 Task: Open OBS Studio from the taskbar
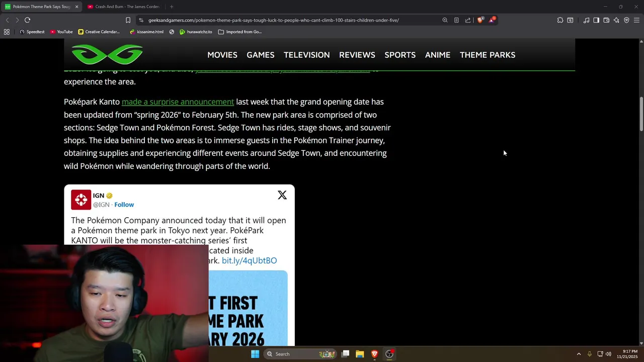tap(389, 354)
